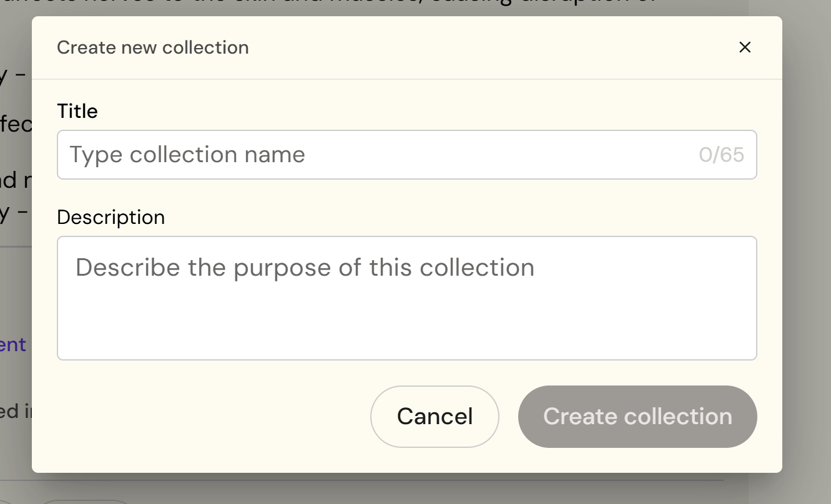Viewport: 831px width, 504px height.
Task: Click the divider line under the dialog header
Action: pos(406,79)
